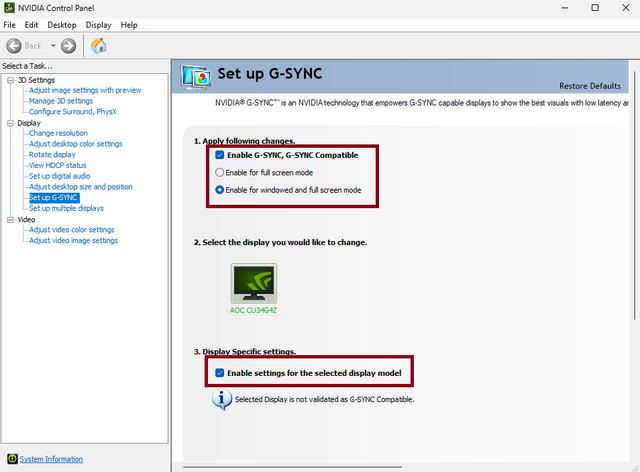Select Enable for windowed and full screen mode
The height and width of the screenshot is (472, 640).
point(220,190)
